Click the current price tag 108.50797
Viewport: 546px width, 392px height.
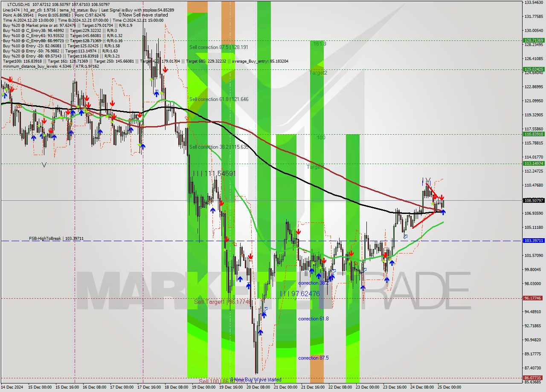[534, 200]
